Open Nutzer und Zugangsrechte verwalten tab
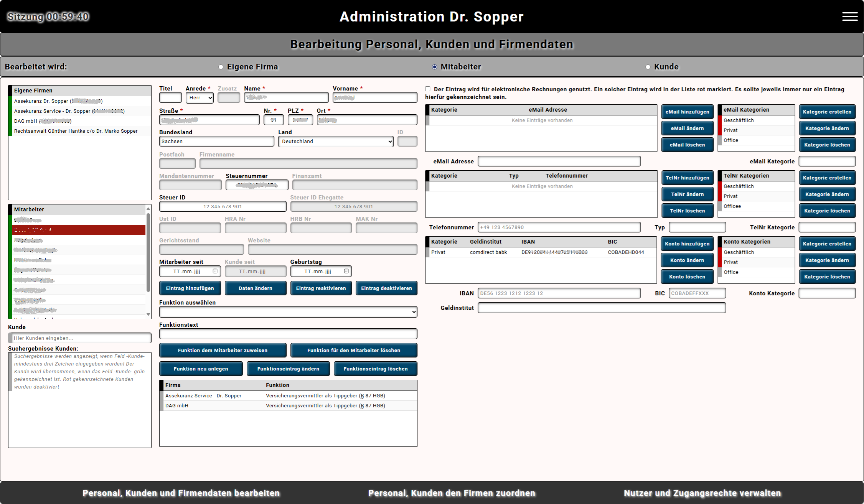 (702, 493)
